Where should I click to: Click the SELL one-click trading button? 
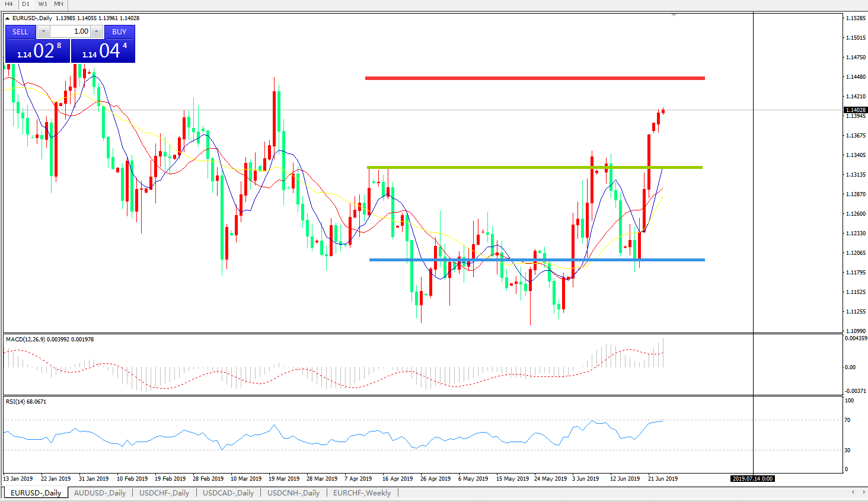tap(20, 32)
